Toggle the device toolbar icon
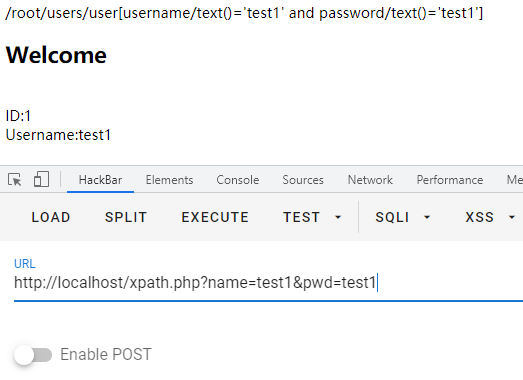This screenshot has height=380, width=523. [x=41, y=179]
